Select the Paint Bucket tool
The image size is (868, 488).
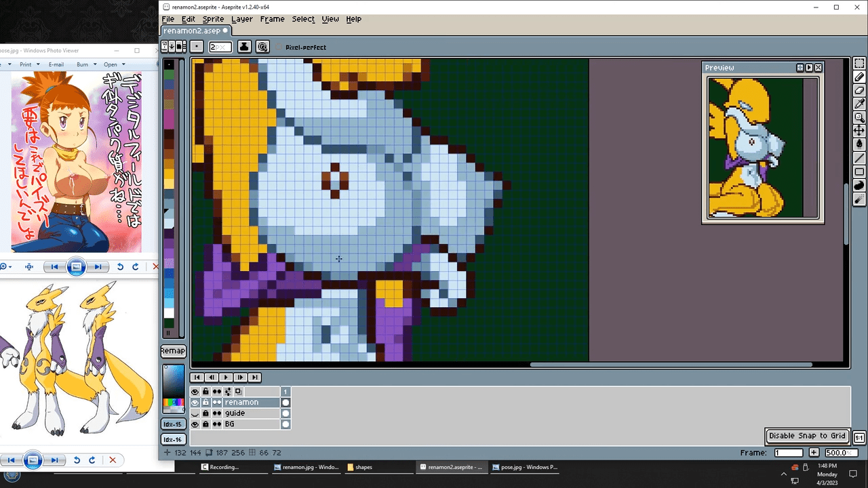pyautogui.click(x=859, y=144)
